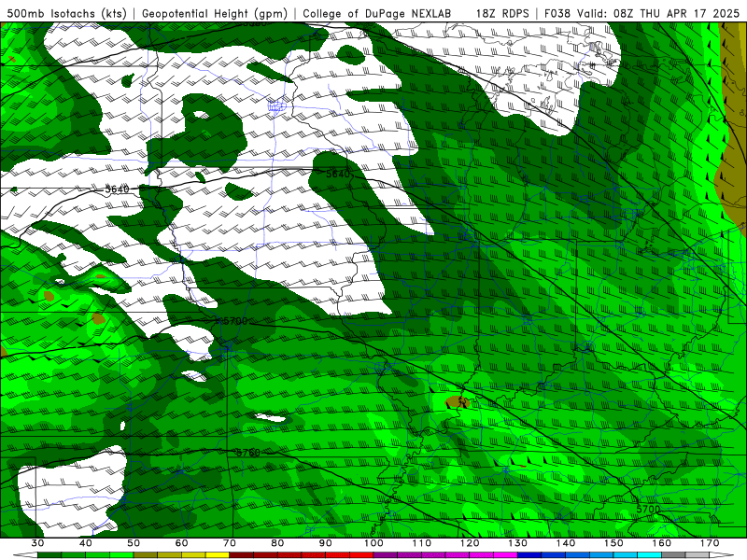The height and width of the screenshot is (560, 747).
Task: Pick the bright red swatch before 100
Action: (x=361, y=554)
